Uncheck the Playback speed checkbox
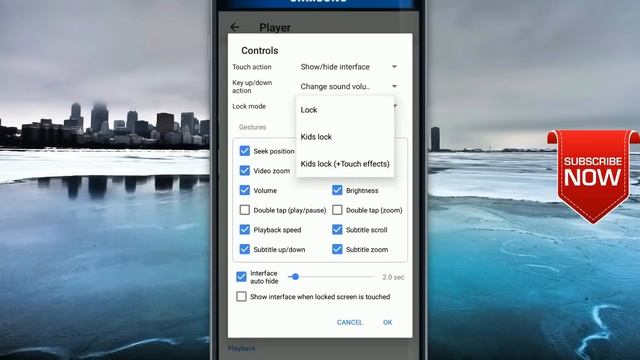The width and height of the screenshot is (640, 360). coord(244,229)
